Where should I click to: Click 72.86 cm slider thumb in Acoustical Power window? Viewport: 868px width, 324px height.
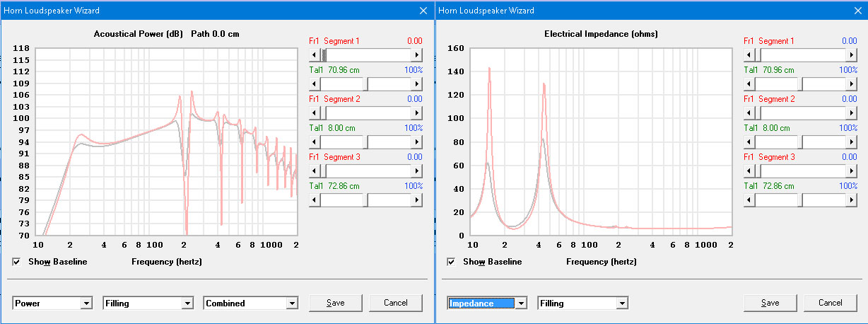point(366,199)
